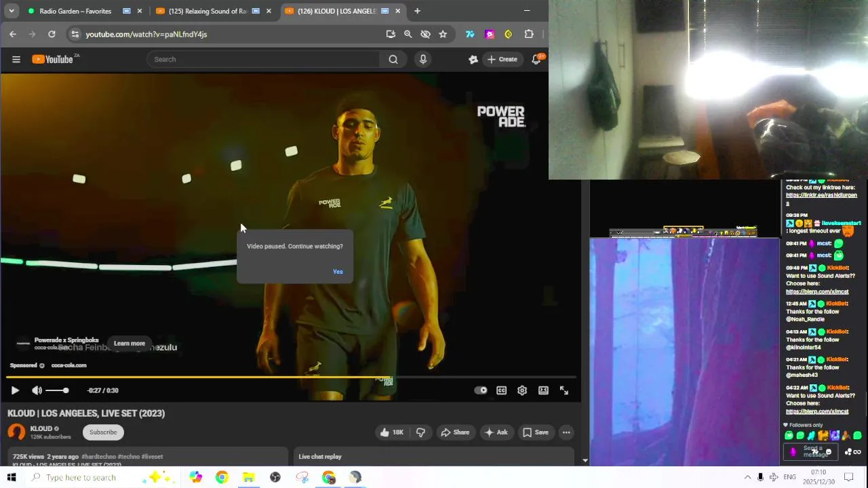Switch to Relaxing Sound of Rain tab
This screenshot has width=868, height=488.
pos(208,11)
